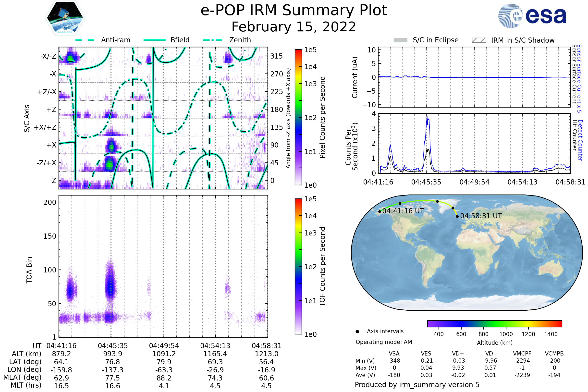This screenshot has height=392, width=588.
Task: Click the Operating mode: AM label
Action: point(384,342)
